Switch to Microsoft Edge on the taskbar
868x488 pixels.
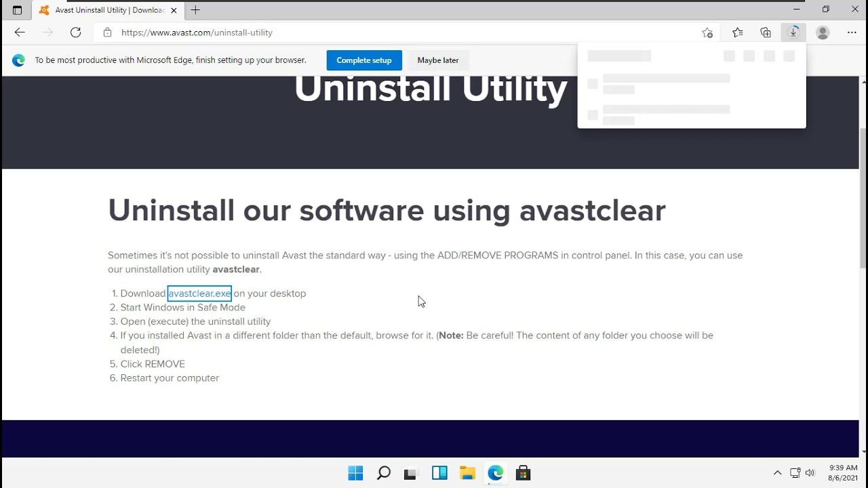tap(496, 473)
